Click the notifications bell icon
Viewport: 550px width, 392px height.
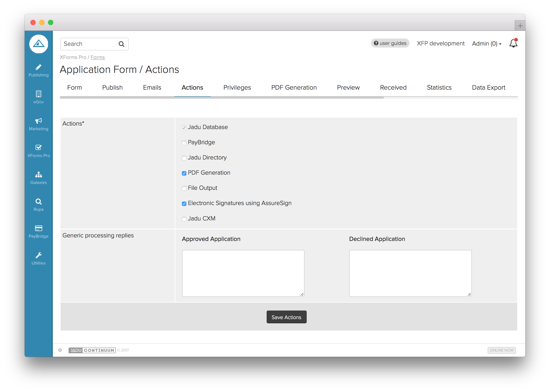[x=513, y=43]
